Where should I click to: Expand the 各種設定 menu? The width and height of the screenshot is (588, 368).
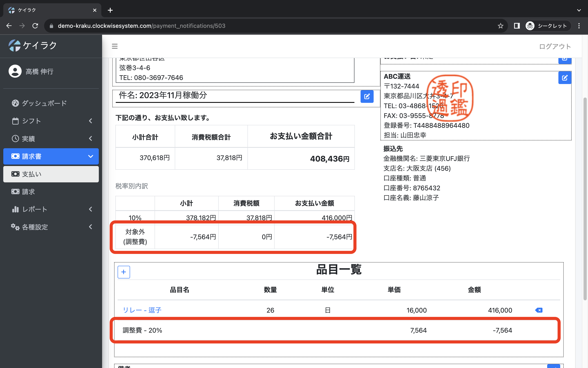pyautogui.click(x=51, y=227)
